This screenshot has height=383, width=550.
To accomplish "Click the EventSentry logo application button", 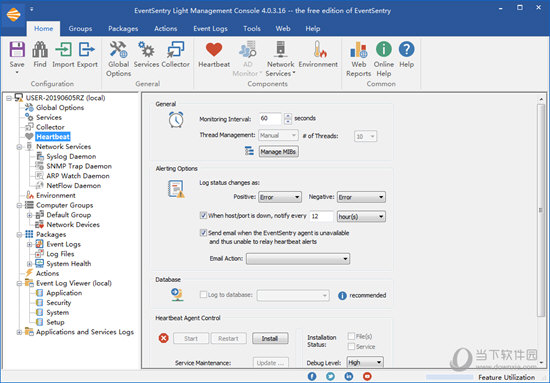I will [13, 15].
